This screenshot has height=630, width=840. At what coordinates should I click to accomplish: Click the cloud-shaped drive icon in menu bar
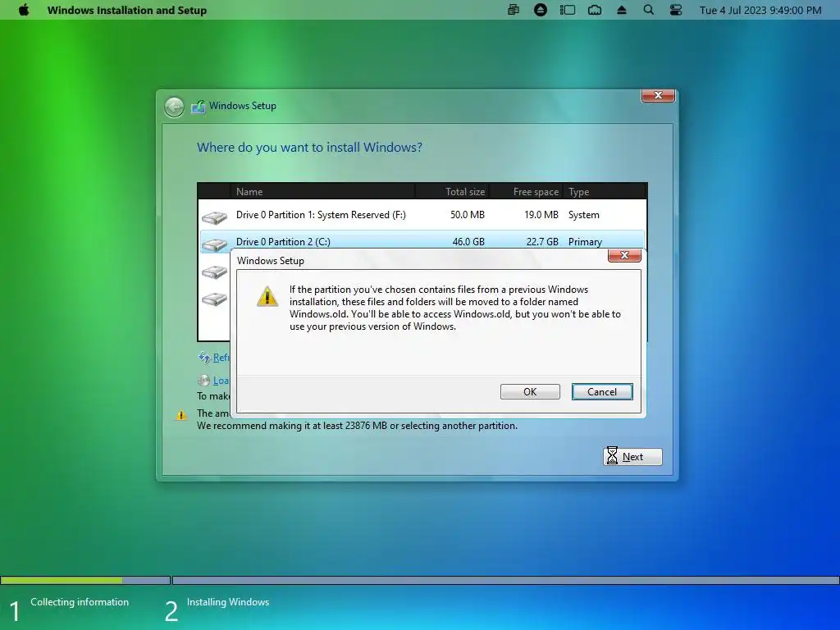click(x=595, y=10)
